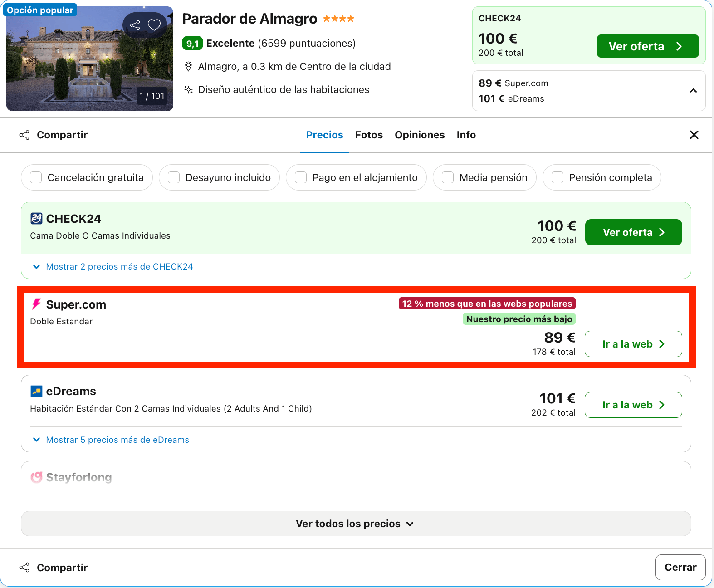The height and width of the screenshot is (588, 714).
Task: Collapse the Super.com and eDreams price summary box
Action: coord(693,91)
